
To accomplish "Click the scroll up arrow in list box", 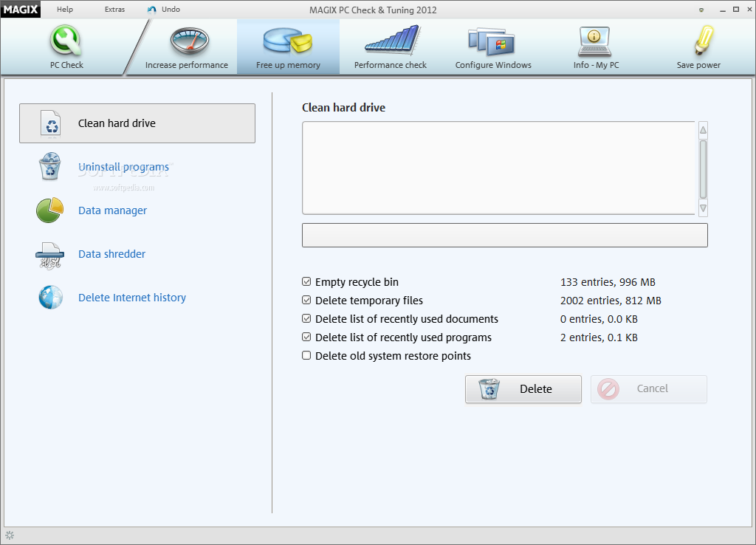I will [x=703, y=130].
